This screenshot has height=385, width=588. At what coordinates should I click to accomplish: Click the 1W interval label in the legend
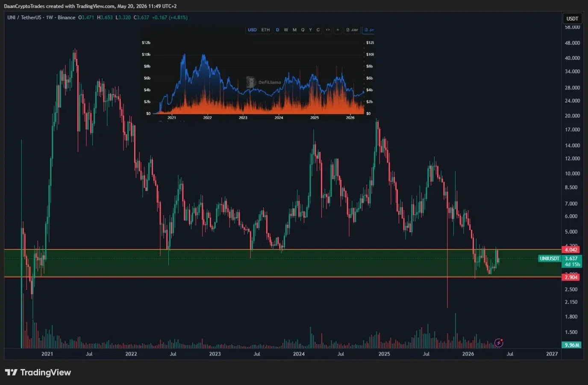[x=50, y=18]
